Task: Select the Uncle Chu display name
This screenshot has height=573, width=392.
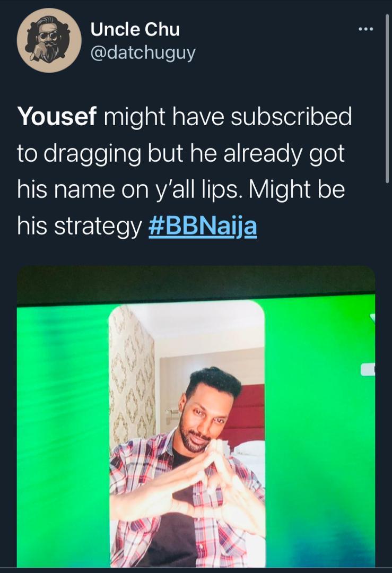Action: click(135, 30)
